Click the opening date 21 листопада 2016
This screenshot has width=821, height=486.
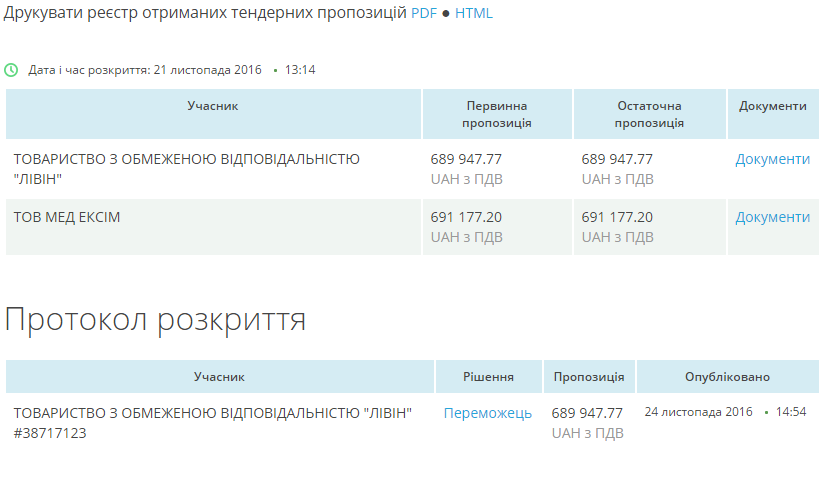coord(207,70)
